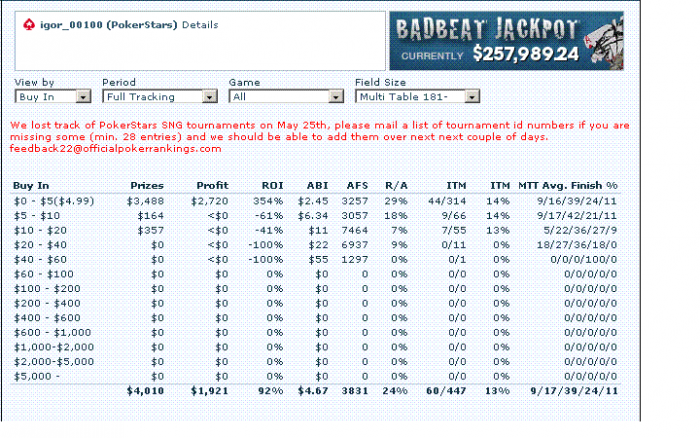The width and height of the screenshot is (700, 438).
Task: Click the $164 prizes value
Action: tap(151, 216)
